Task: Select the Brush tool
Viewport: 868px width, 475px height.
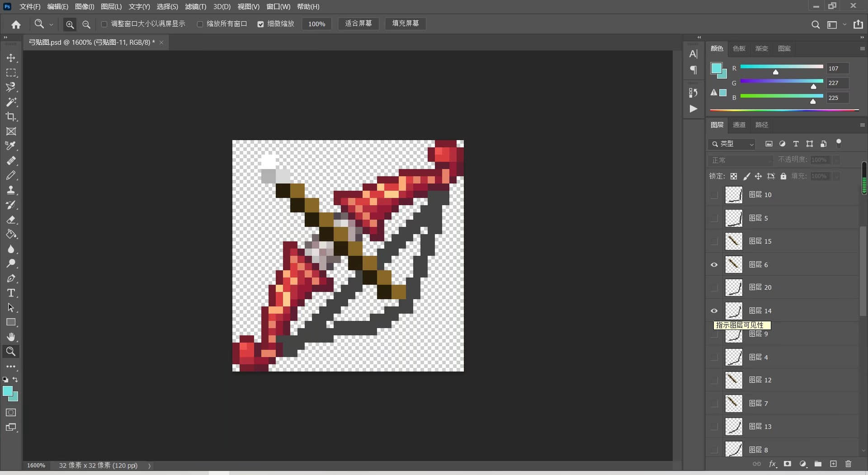Action: pos(11,175)
